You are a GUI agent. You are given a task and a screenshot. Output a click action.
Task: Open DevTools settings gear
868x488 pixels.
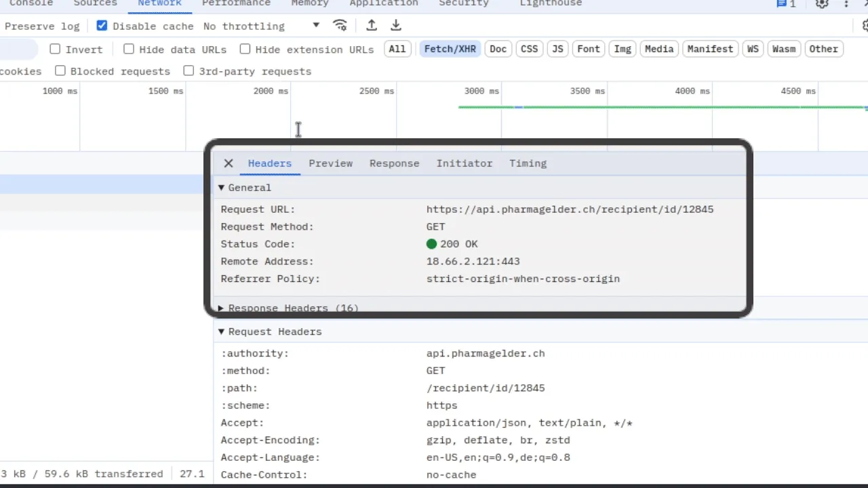[x=821, y=5]
